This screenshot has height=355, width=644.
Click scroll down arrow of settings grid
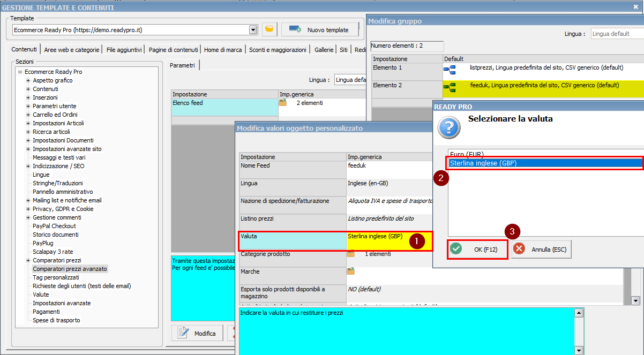(x=635, y=300)
